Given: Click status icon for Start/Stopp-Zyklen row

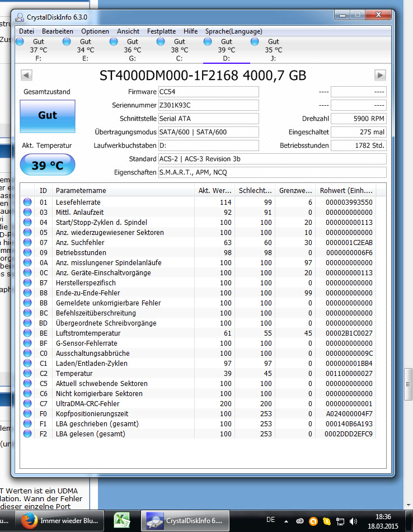Looking at the screenshot, I should pos(27,222).
